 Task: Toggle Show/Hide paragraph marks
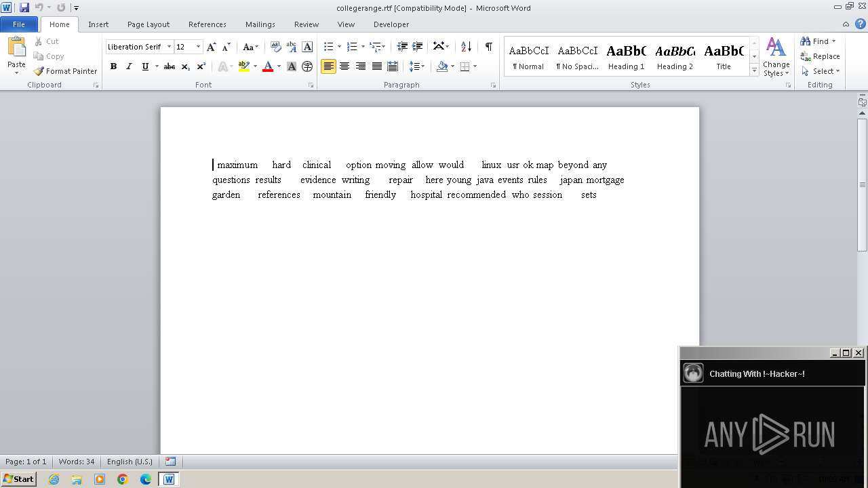[489, 47]
